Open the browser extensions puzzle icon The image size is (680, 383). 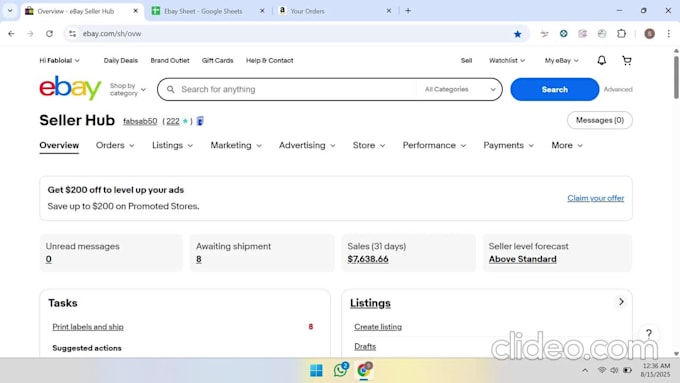621,33
